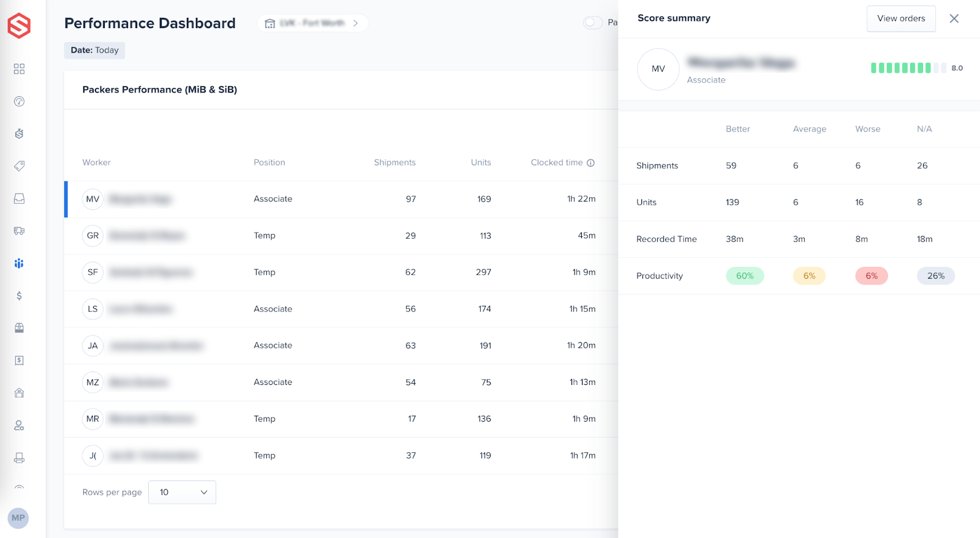Click the 63 shipments cell

click(x=410, y=346)
